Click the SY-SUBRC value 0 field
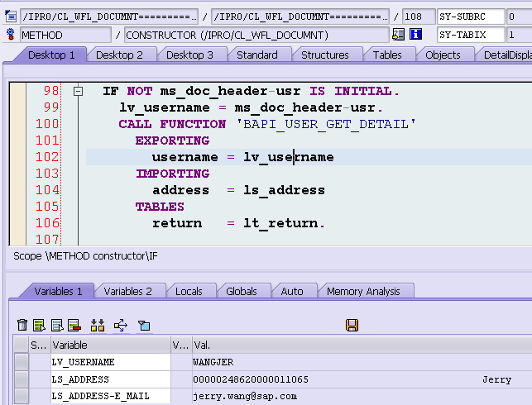The width and height of the screenshot is (532, 405). [519, 17]
